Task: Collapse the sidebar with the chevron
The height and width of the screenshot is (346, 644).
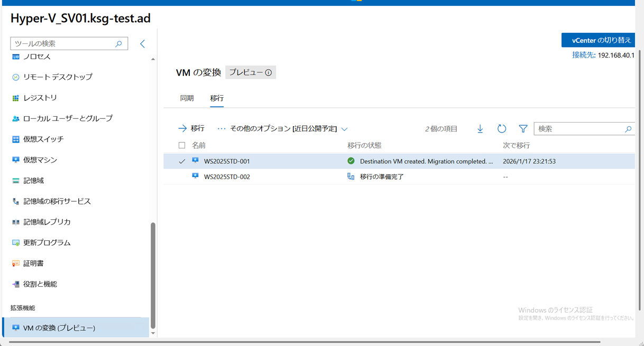Action: pyautogui.click(x=142, y=44)
